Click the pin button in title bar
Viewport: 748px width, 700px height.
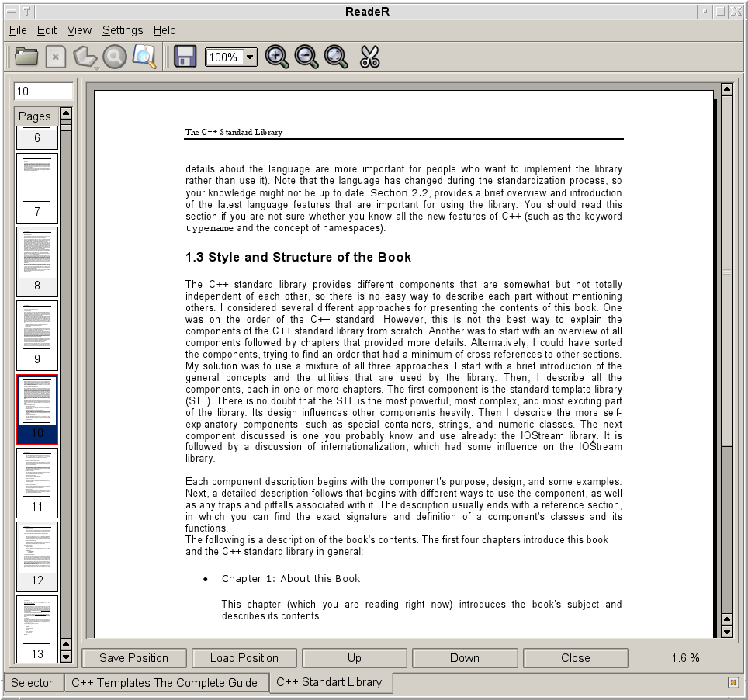pyautogui.click(x=26, y=12)
